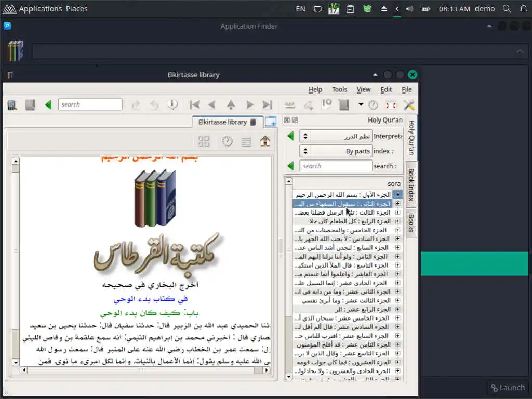Float the Holy Qur'an dock panel
The image size is (532, 399).
coord(295,120)
